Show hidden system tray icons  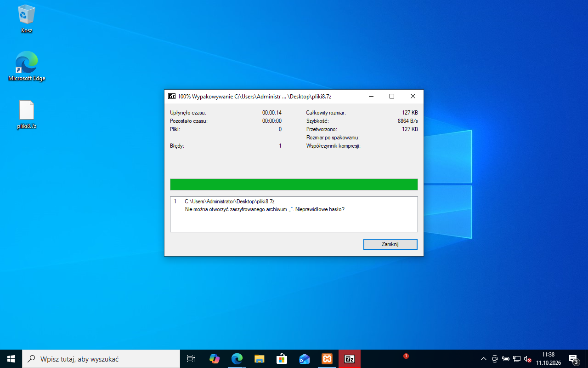pos(483,359)
